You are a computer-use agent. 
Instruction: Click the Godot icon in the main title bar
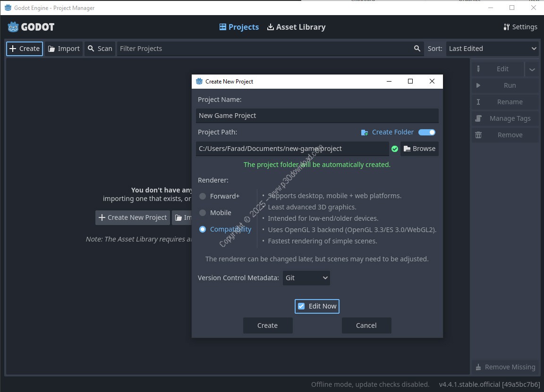(x=8, y=8)
